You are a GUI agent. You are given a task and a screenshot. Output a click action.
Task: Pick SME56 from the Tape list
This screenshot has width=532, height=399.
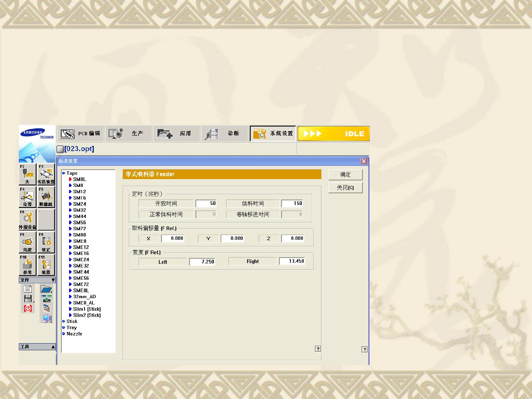pyautogui.click(x=81, y=278)
